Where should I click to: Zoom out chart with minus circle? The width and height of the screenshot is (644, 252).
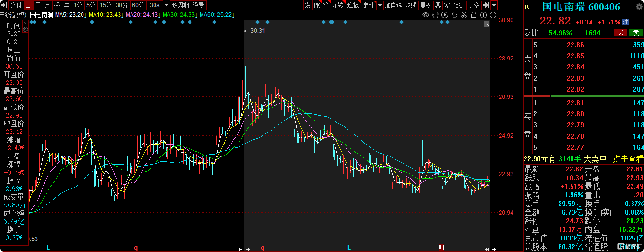493,15
